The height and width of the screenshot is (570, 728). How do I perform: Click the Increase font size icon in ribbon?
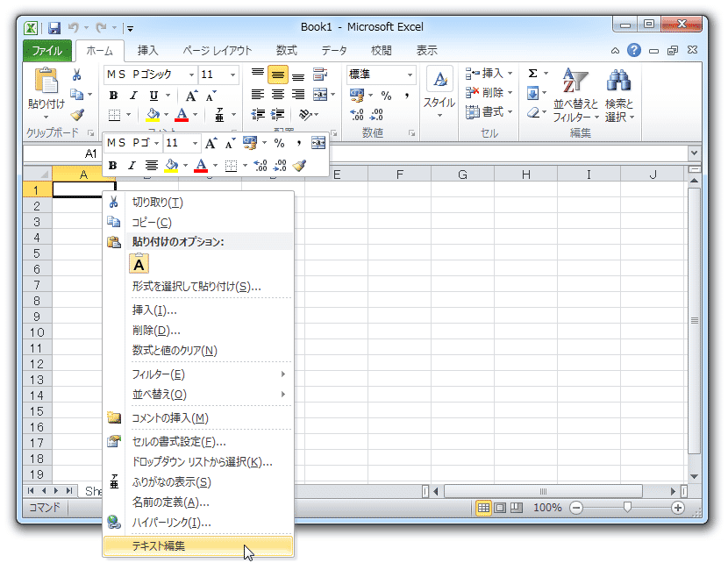191,96
